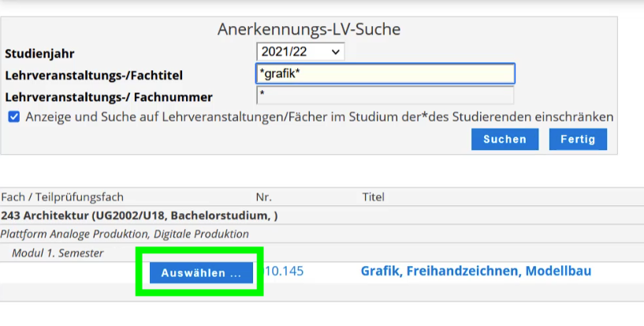Click the 243 Architektur (UG2002/U18, Bachelorstudium) row
The image size is (644, 326).
coord(322,215)
